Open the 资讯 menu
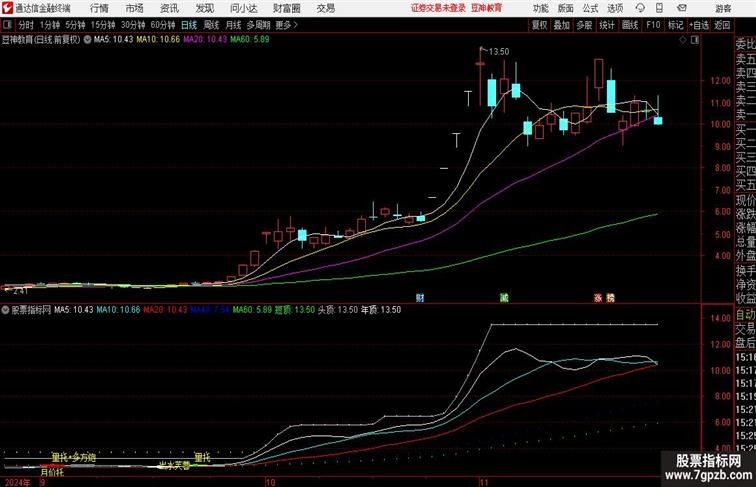 click(169, 8)
